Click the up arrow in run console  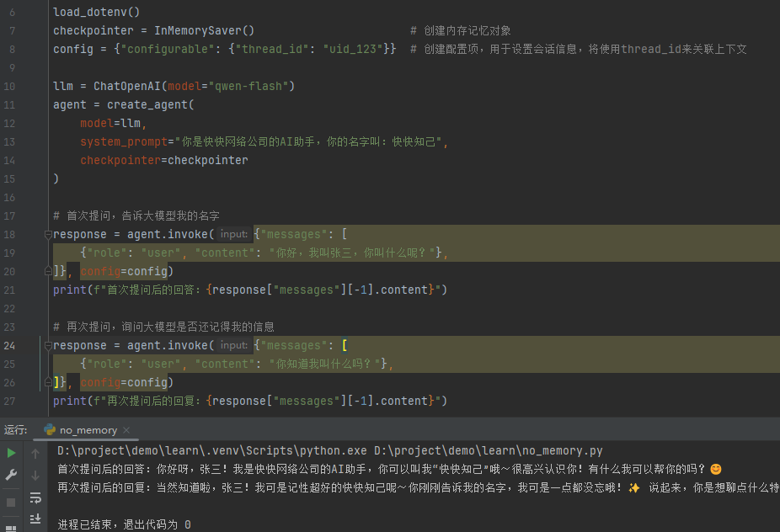(35, 454)
